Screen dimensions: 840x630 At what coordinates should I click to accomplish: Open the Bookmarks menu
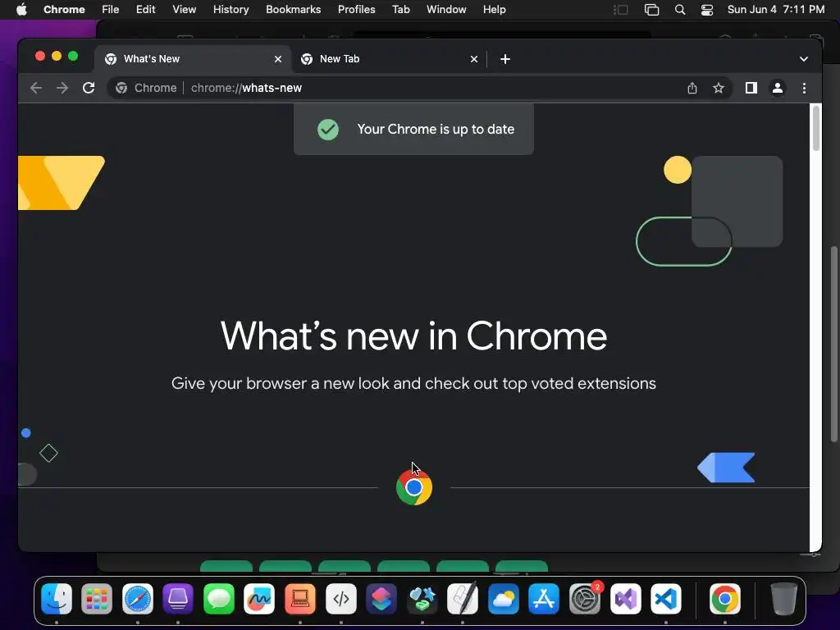294,10
